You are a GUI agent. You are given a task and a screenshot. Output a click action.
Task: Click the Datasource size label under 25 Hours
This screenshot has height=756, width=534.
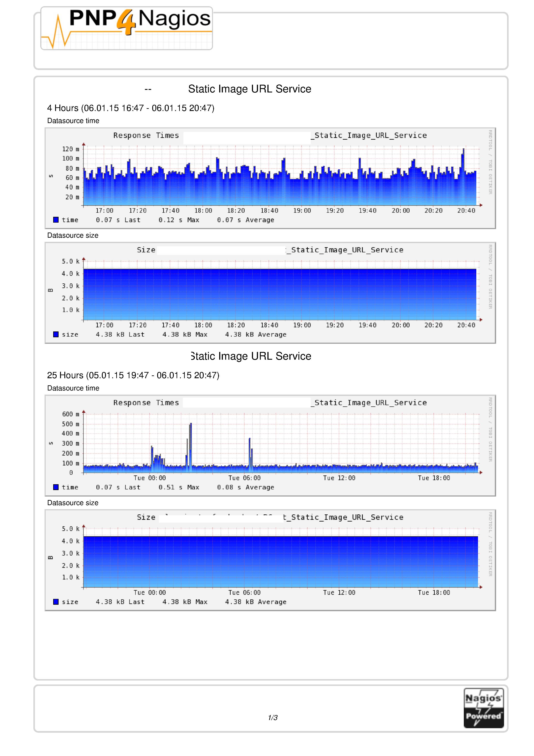(73, 503)
